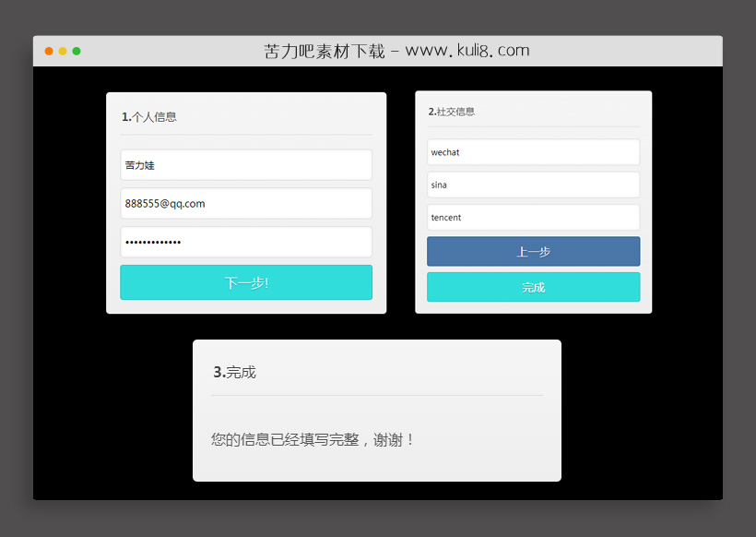Click the green zoom dot in titlebar
Viewport: 756px width, 537px height.
click(x=77, y=52)
